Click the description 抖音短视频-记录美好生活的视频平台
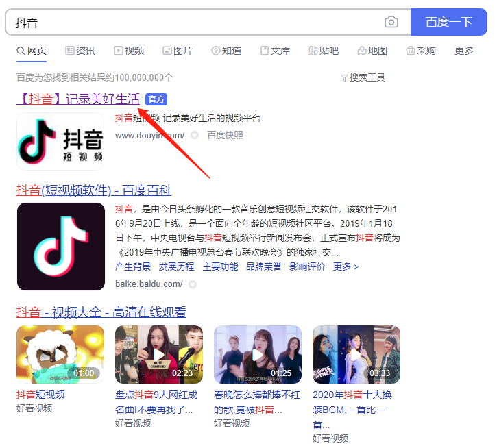The width and height of the screenshot is (497, 448). tap(188, 119)
